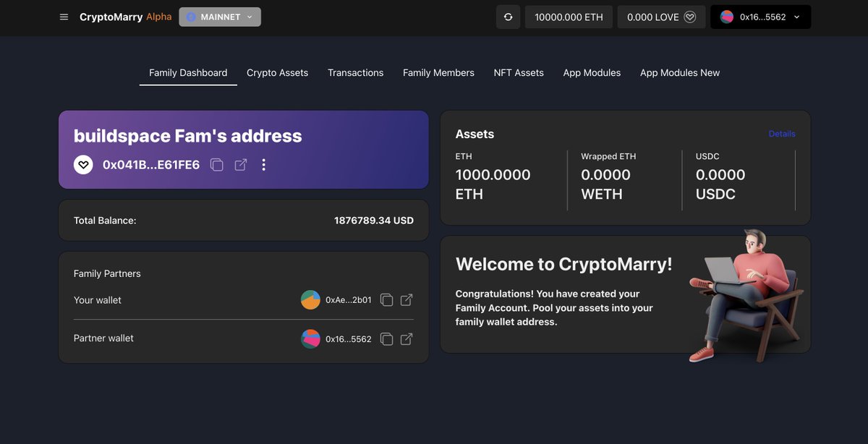Click the family address 0x041B...E61FE6 text
Viewport: 868px width, 444px height.
[151, 165]
